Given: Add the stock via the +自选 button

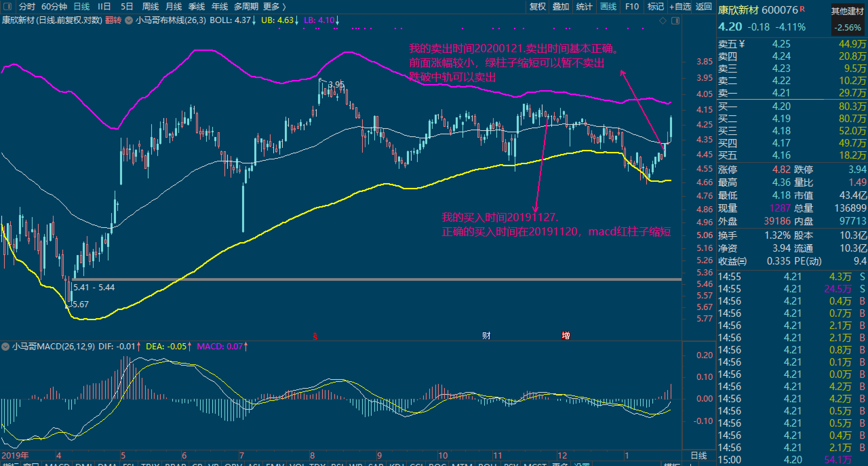Looking at the screenshot, I should tap(680, 6).
